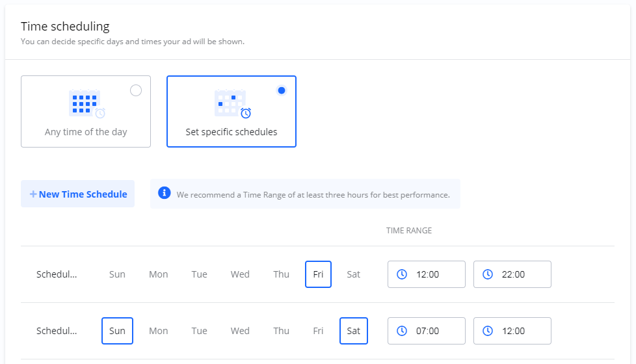This screenshot has width=636, height=364.
Task: Click the first schedule's name label
Action: coord(57,274)
